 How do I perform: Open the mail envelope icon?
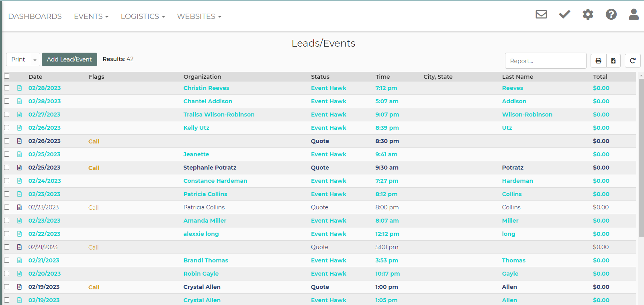[541, 15]
